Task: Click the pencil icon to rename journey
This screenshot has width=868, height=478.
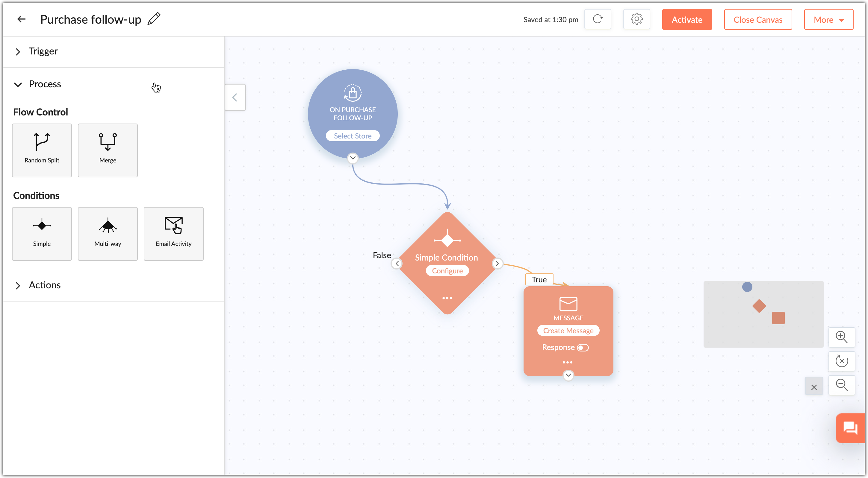Action: pos(154,19)
